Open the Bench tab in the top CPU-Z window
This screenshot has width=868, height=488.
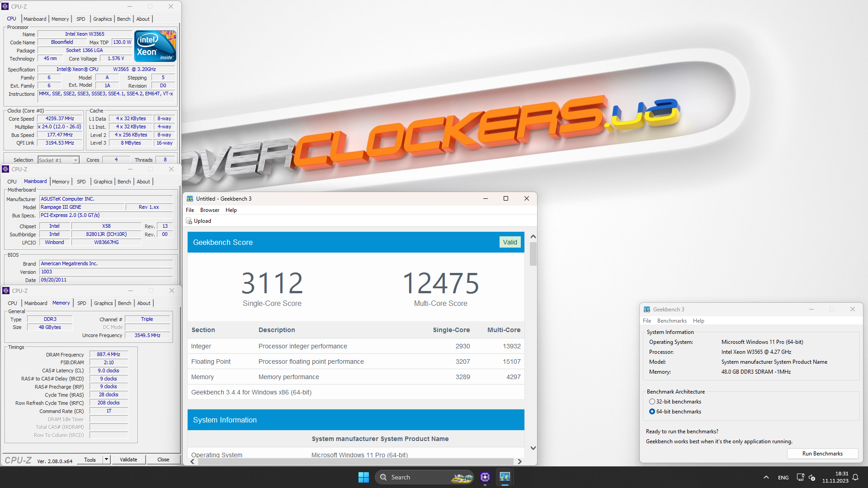click(123, 19)
